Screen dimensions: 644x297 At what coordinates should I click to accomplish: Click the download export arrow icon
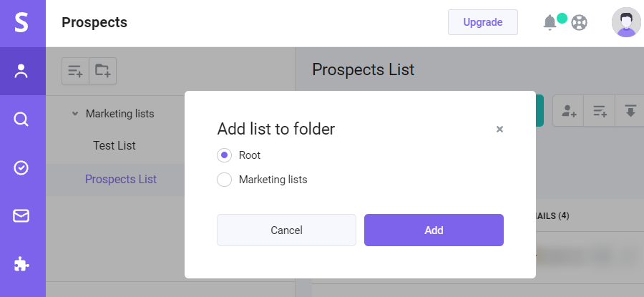pos(630,111)
